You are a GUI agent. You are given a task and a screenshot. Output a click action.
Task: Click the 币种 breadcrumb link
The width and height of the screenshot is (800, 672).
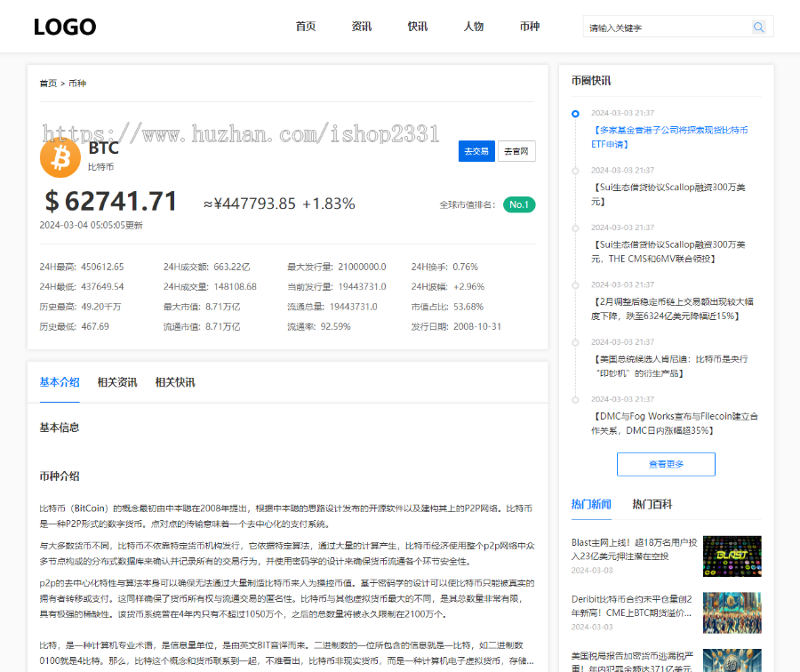77,84
